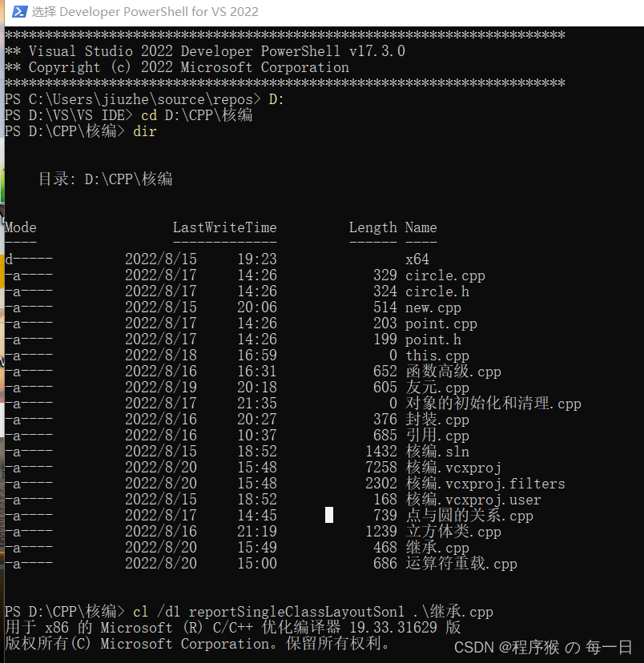This screenshot has height=663, width=644.
Task: Click the file name '运算符重载.cpp'
Action: pos(461,564)
